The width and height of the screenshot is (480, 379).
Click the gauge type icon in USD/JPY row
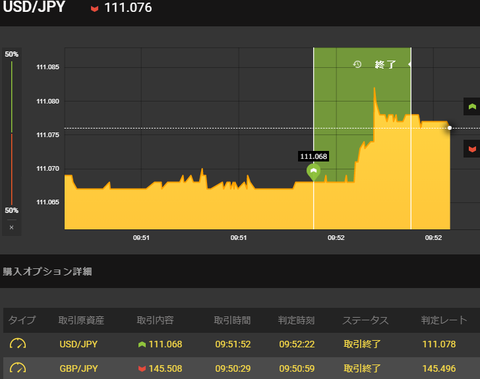point(18,343)
